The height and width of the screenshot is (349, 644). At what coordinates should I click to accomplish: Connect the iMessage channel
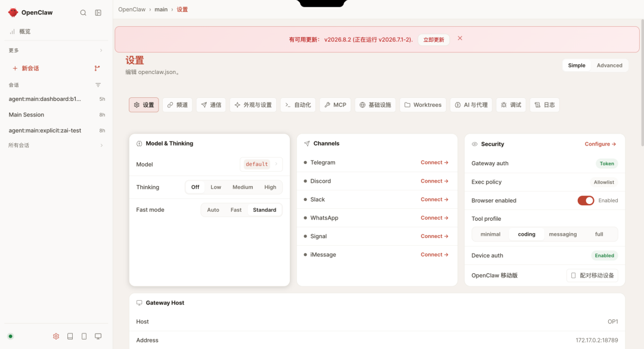point(434,255)
